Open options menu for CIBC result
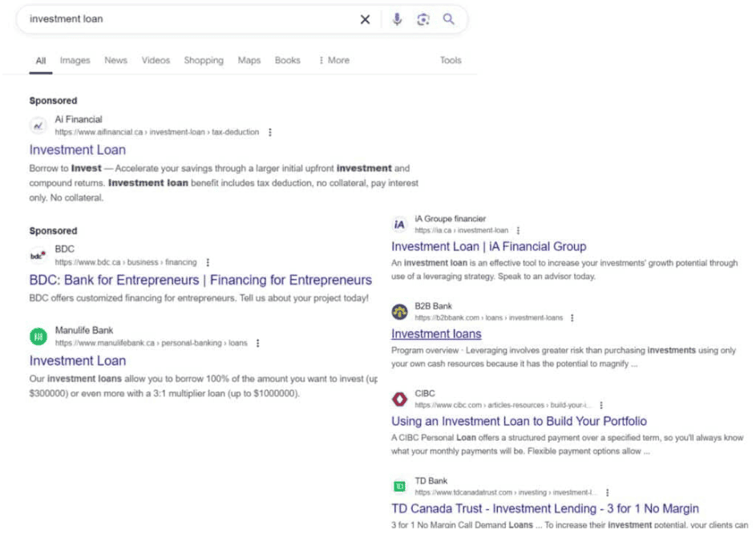This screenshot has height=534, width=756. coord(601,405)
